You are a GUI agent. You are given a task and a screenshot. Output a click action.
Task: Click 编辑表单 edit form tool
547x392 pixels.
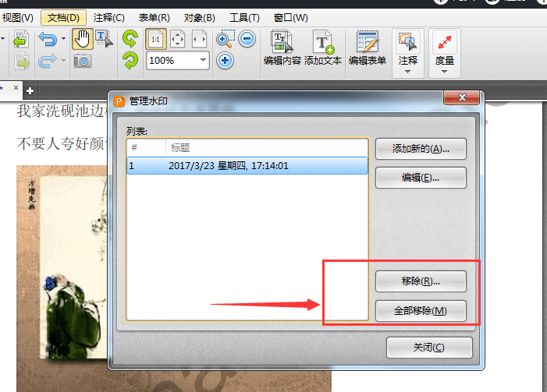pyautogui.click(x=368, y=48)
